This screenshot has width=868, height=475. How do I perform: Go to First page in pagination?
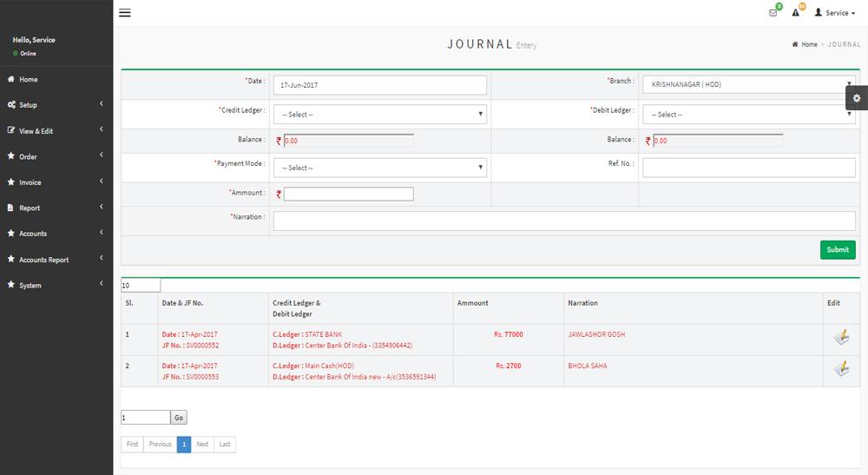(132, 444)
